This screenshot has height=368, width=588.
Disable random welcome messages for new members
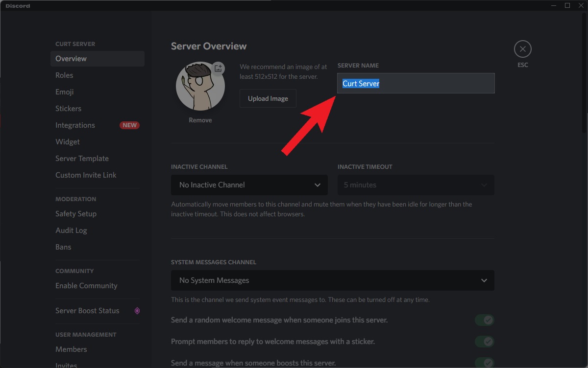[484, 320]
